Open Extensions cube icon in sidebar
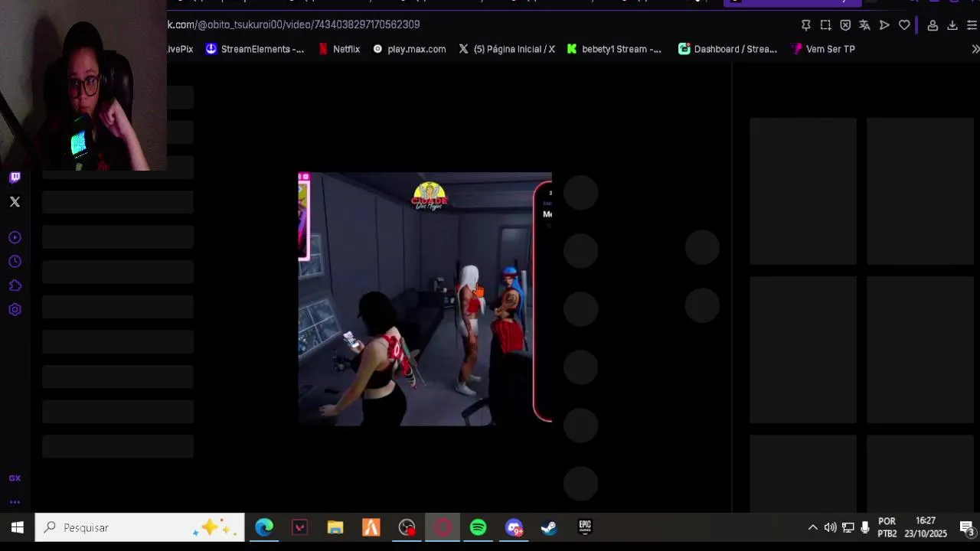 point(15,285)
